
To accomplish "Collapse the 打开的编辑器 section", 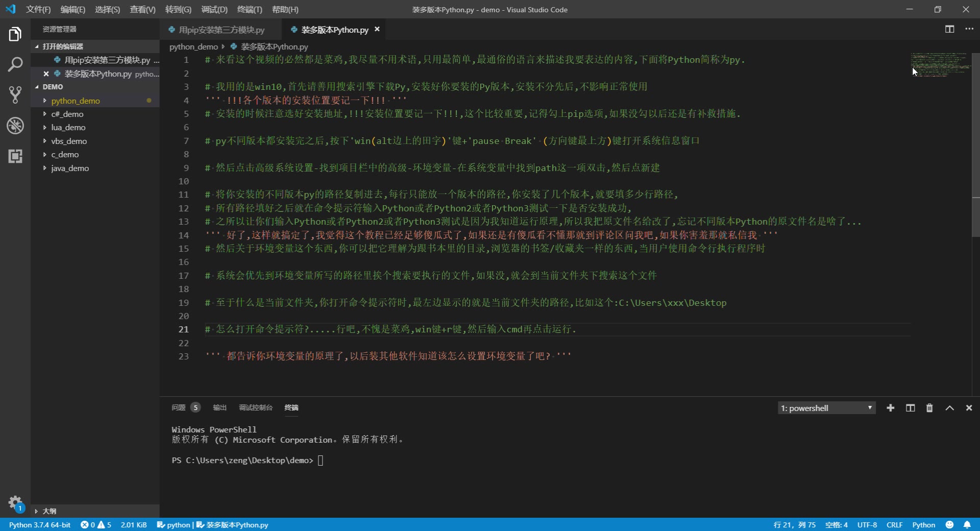I will (x=62, y=46).
